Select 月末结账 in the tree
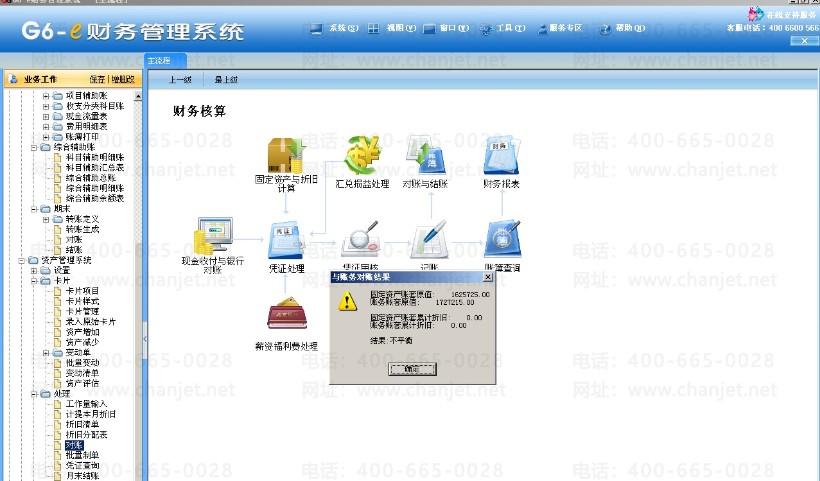Image resolution: width=820 pixels, height=481 pixels. (82, 476)
